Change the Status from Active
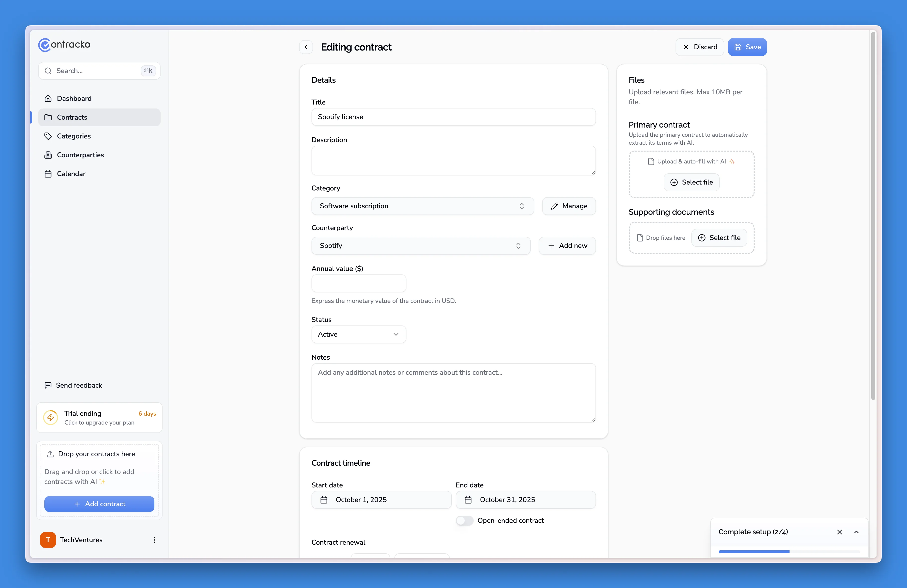This screenshot has height=588, width=907. point(359,334)
